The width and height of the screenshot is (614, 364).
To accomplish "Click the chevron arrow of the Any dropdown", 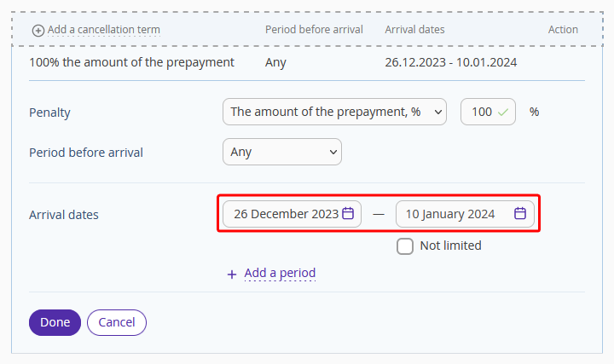I will click(333, 152).
